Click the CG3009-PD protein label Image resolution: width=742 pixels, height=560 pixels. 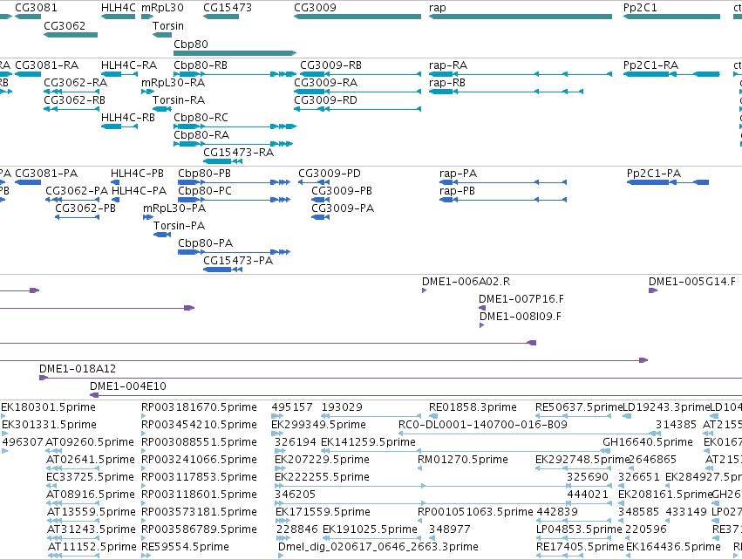point(330,174)
